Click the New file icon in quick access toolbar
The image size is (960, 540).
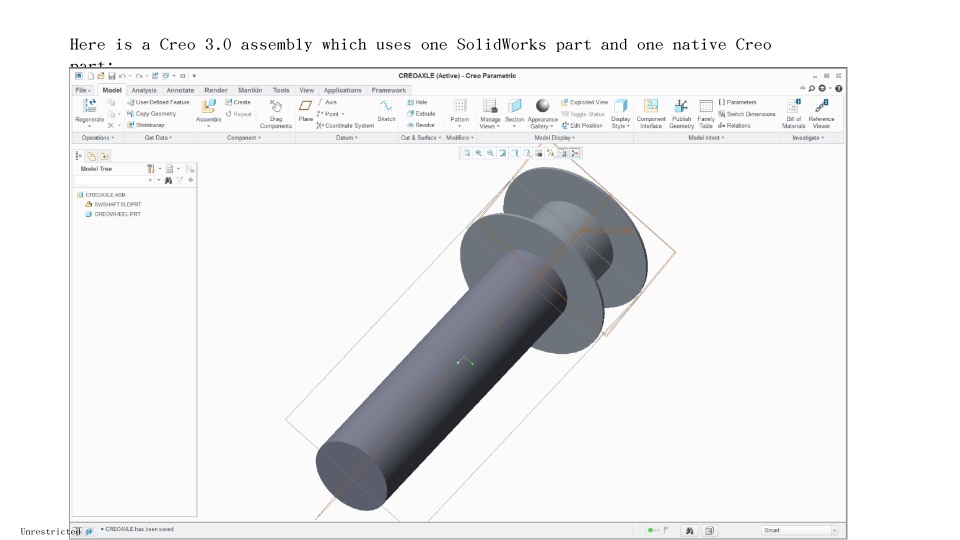point(91,76)
